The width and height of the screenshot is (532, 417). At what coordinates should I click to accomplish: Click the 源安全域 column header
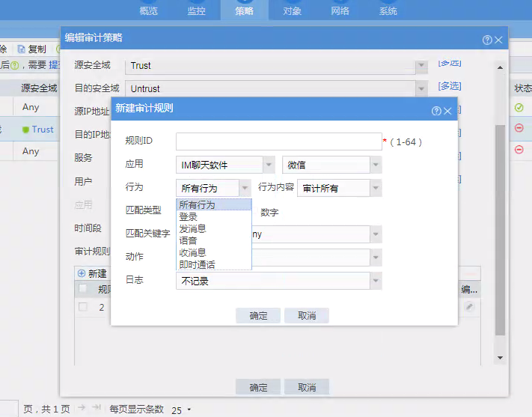[39, 88]
